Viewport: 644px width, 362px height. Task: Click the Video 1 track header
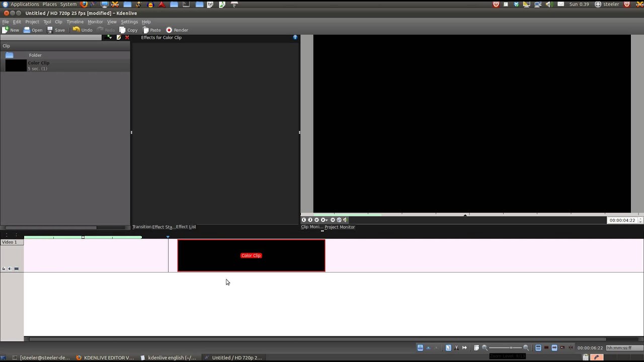(12, 242)
